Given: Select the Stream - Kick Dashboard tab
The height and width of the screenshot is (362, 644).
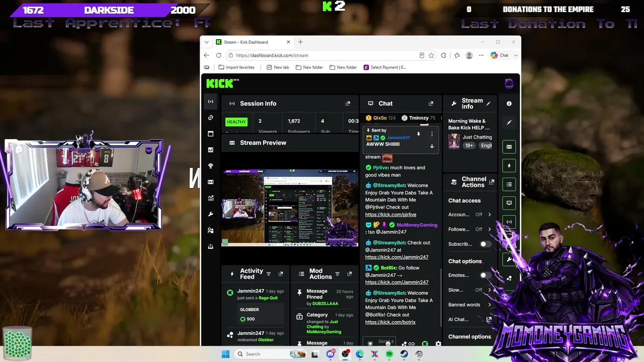Looking at the screenshot, I should [253, 42].
